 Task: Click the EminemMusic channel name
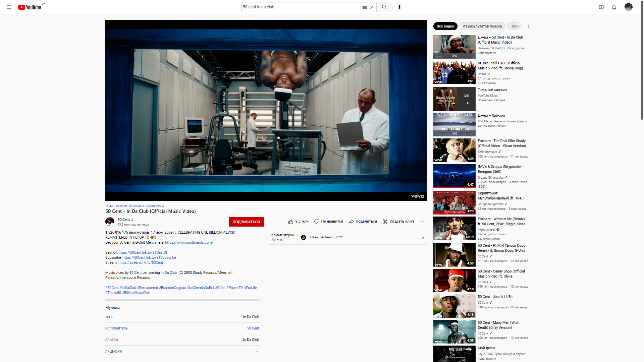[487, 152]
